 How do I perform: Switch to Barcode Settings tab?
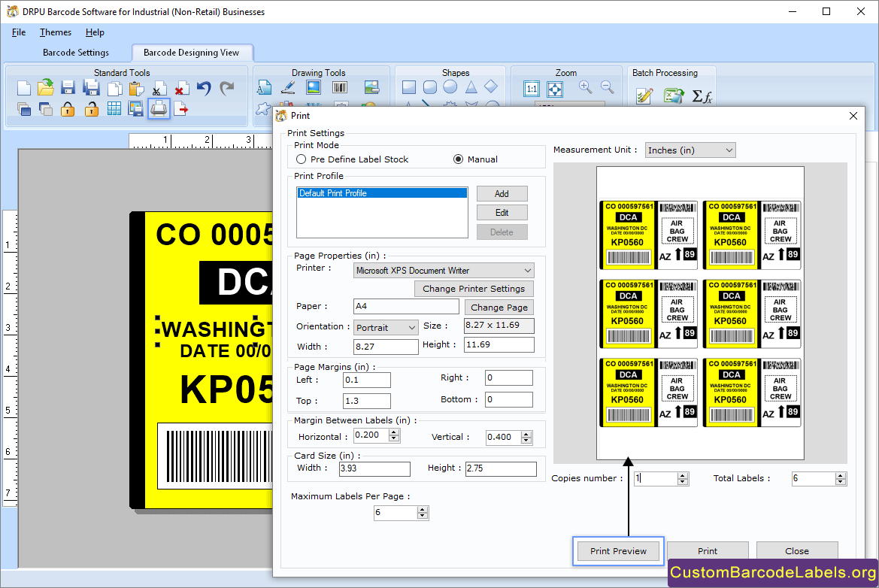pos(76,53)
